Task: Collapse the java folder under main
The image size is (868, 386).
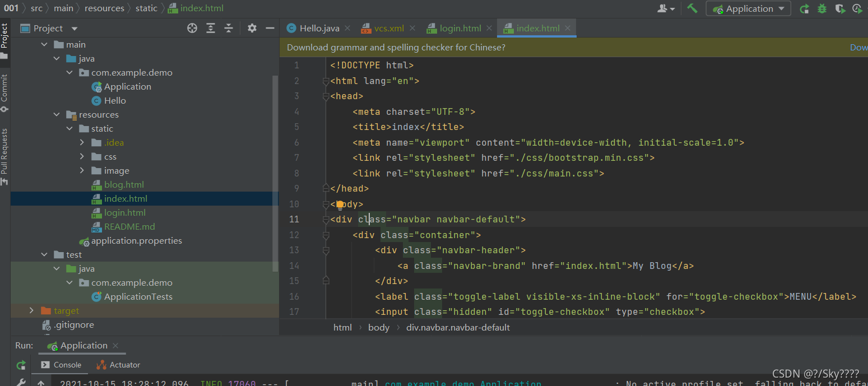Action: pyautogui.click(x=57, y=59)
